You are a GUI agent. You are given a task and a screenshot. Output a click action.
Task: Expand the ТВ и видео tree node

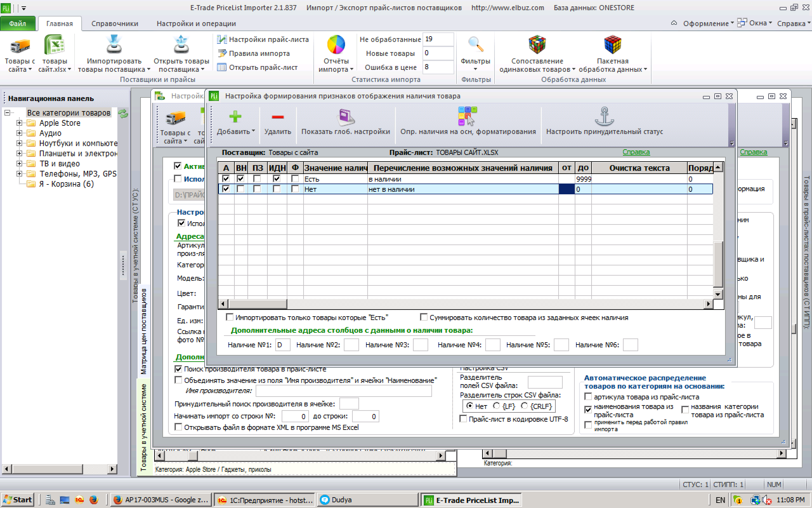19,164
